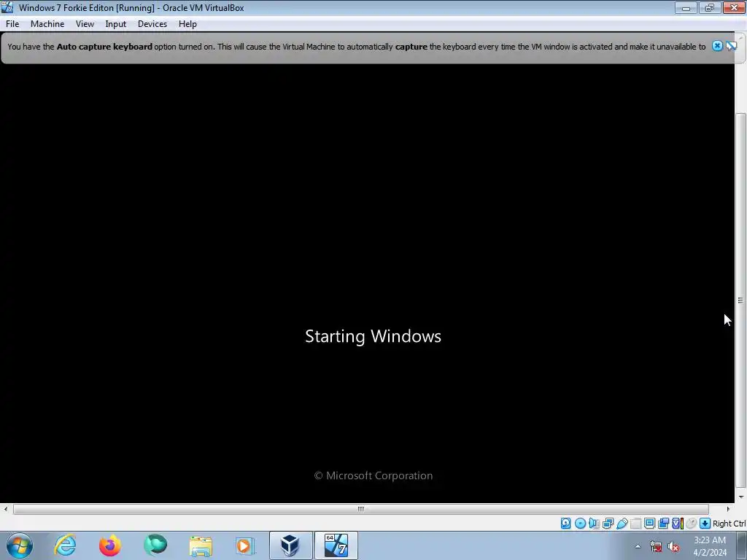The height and width of the screenshot is (560, 747).
Task: Switch to VirtualBox Manager taskbar button
Action: [290, 545]
